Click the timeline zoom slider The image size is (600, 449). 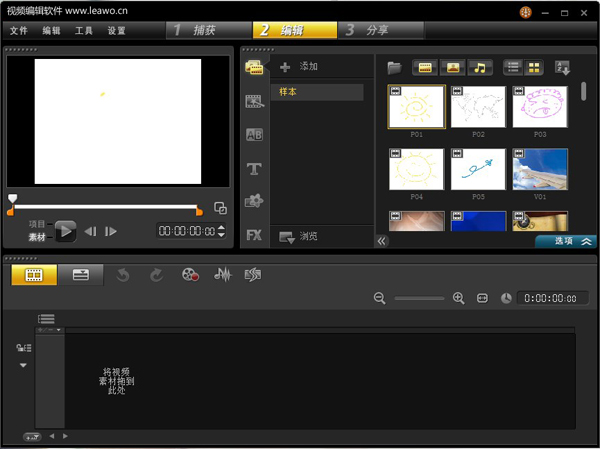pyautogui.click(x=419, y=298)
